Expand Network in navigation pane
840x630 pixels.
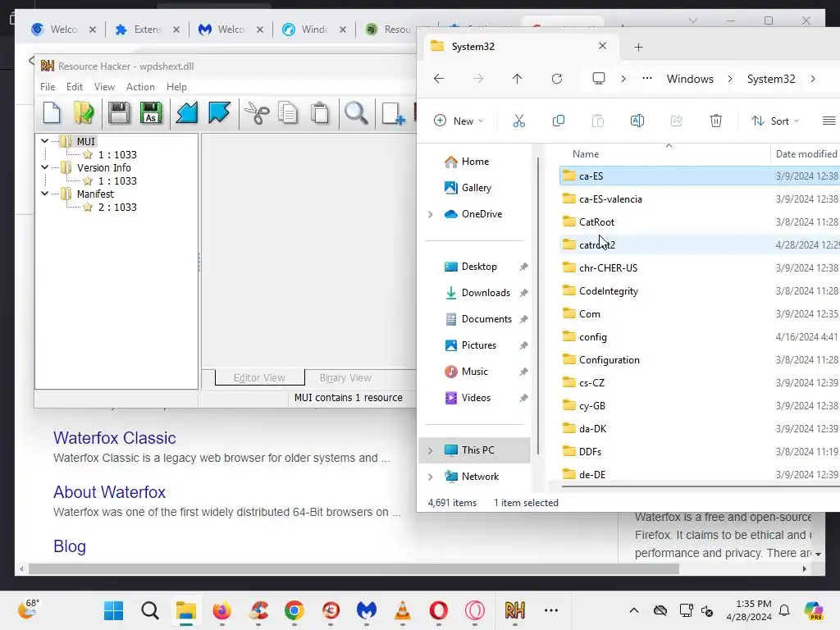430,477
